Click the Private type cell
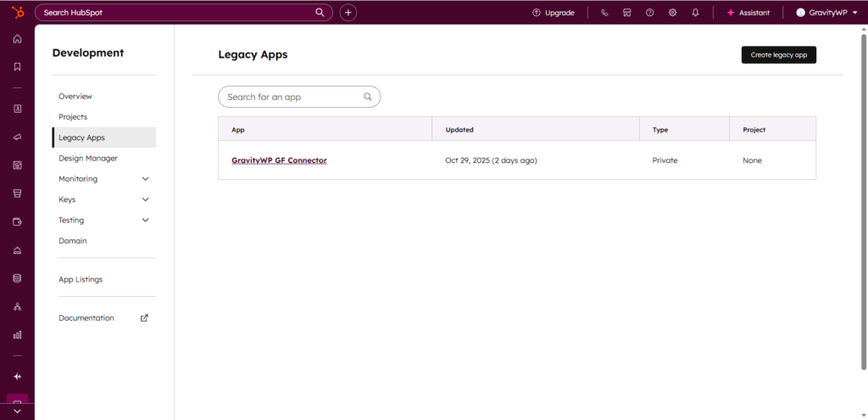Image resolution: width=868 pixels, height=420 pixels. [665, 160]
